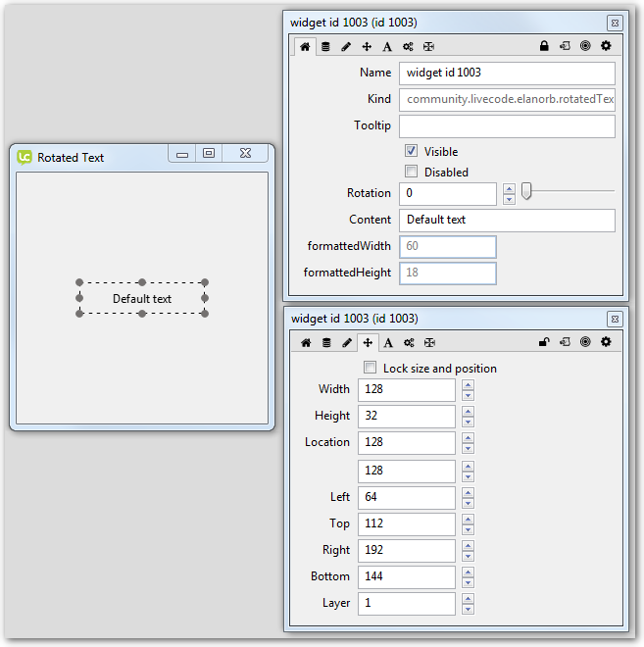The image size is (644, 647).
Task: Open the Text (A) tab in top inspector
Action: click(387, 46)
